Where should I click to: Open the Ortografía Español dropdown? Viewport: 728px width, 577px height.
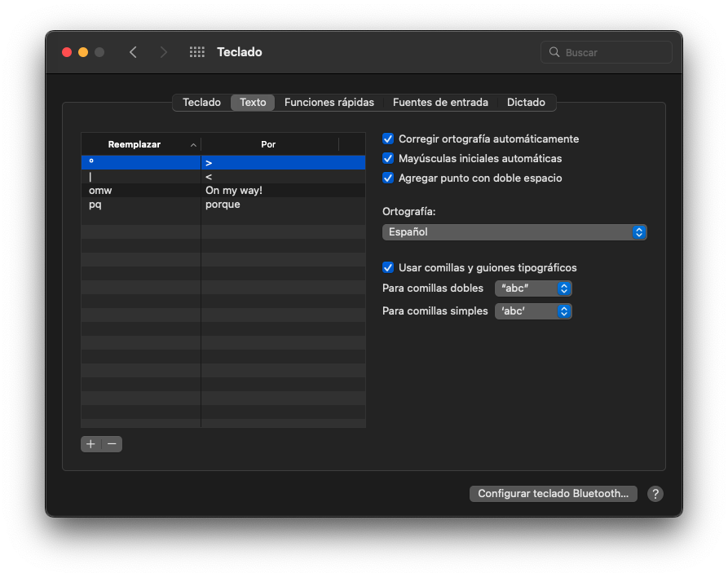point(514,232)
